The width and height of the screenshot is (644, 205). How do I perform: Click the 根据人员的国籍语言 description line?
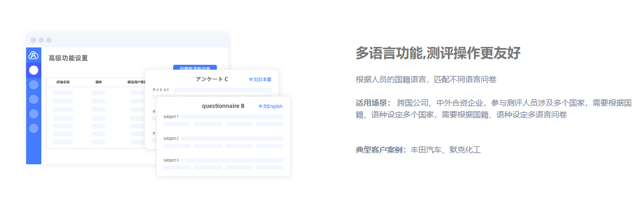(x=426, y=79)
